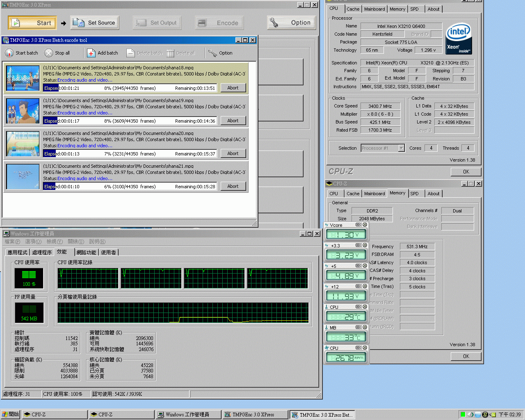This screenshot has width=525, height=420.
Task: Close the +12 voltage gadget
Action: 365,286
